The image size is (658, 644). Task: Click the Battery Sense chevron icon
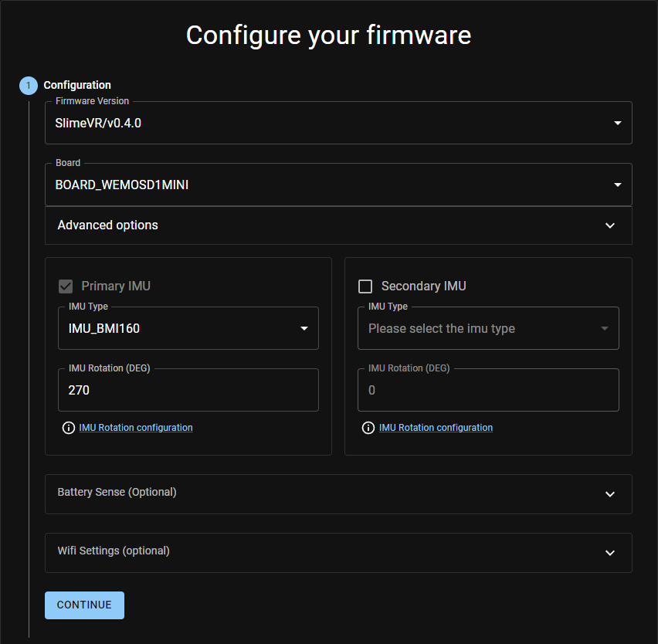click(610, 494)
